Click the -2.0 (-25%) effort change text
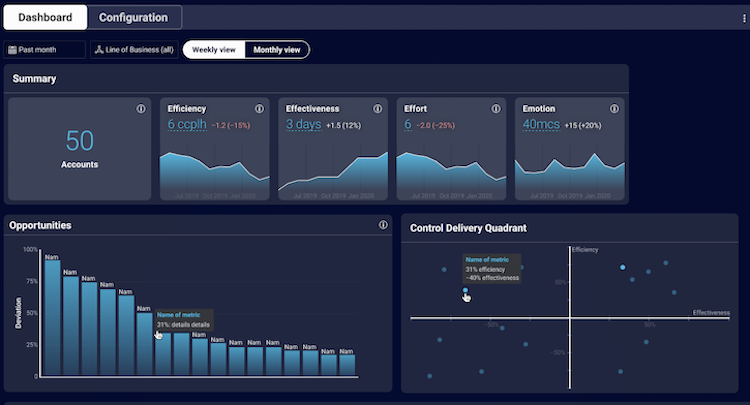Image resolution: width=750 pixels, height=405 pixels. coord(436,126)
